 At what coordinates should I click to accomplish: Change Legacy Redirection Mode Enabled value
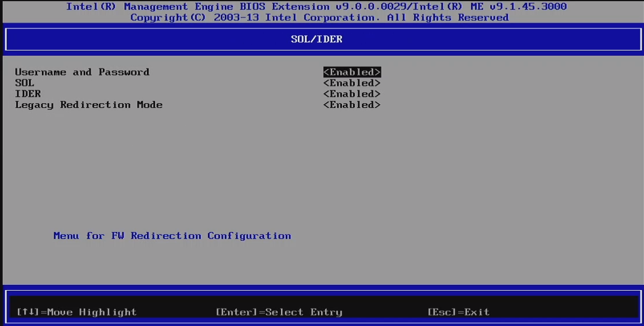click(x=352, y=105)
